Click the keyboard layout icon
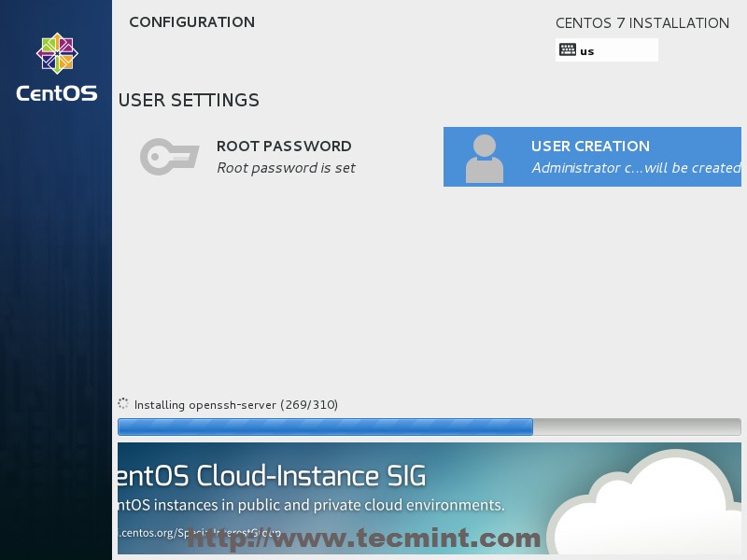Screen dimensions: 747x560 pos(568,50)
